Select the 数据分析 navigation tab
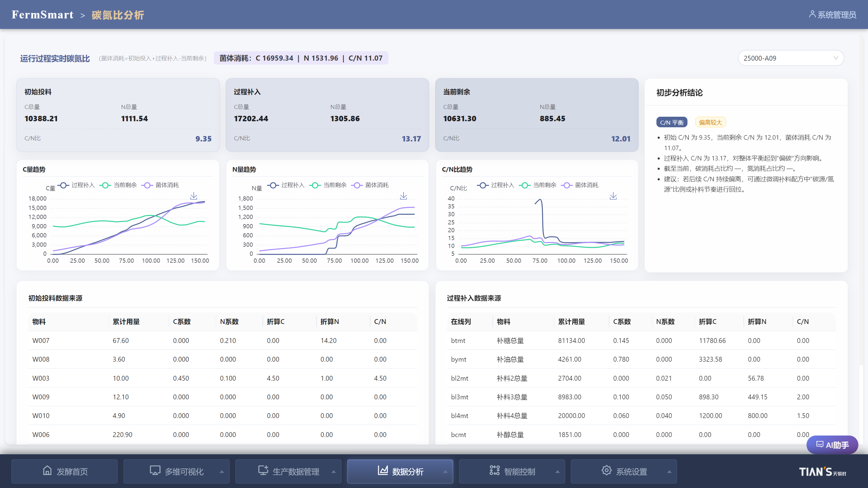The height and width of the screenshot is (488, 868). (x=400, y=471)
